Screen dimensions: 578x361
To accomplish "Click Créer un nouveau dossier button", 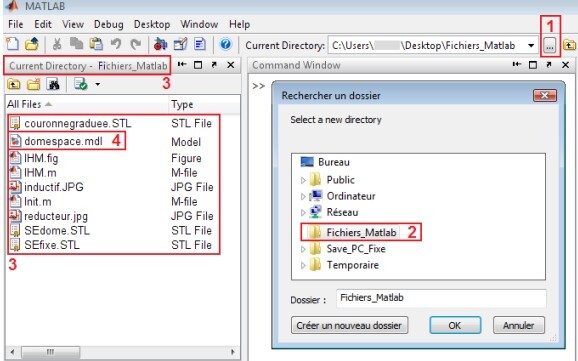I will point(349,325).
